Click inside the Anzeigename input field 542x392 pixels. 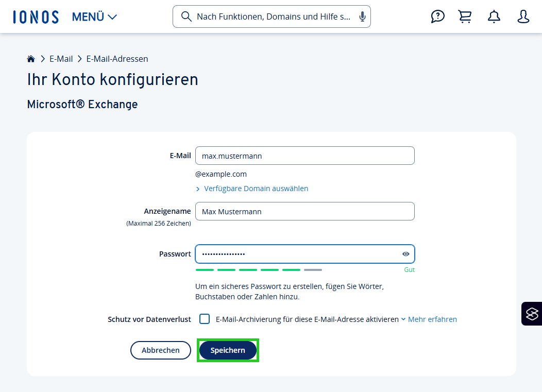pos(304,211)
